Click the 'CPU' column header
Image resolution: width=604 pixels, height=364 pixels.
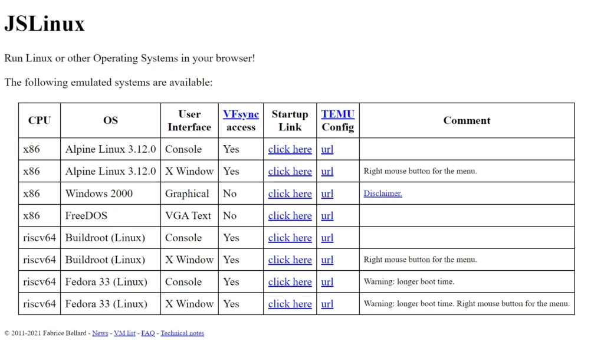point(40,120)
